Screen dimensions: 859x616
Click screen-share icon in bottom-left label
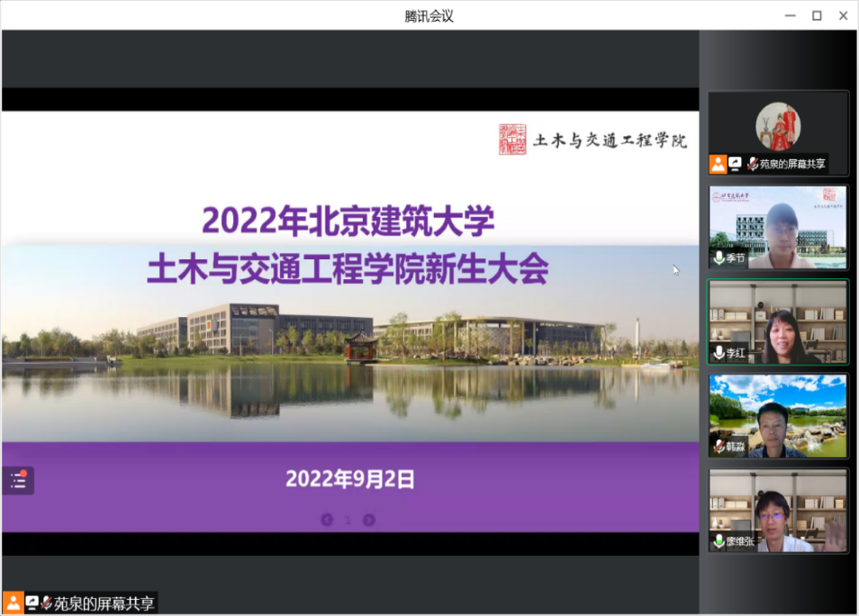32,603
